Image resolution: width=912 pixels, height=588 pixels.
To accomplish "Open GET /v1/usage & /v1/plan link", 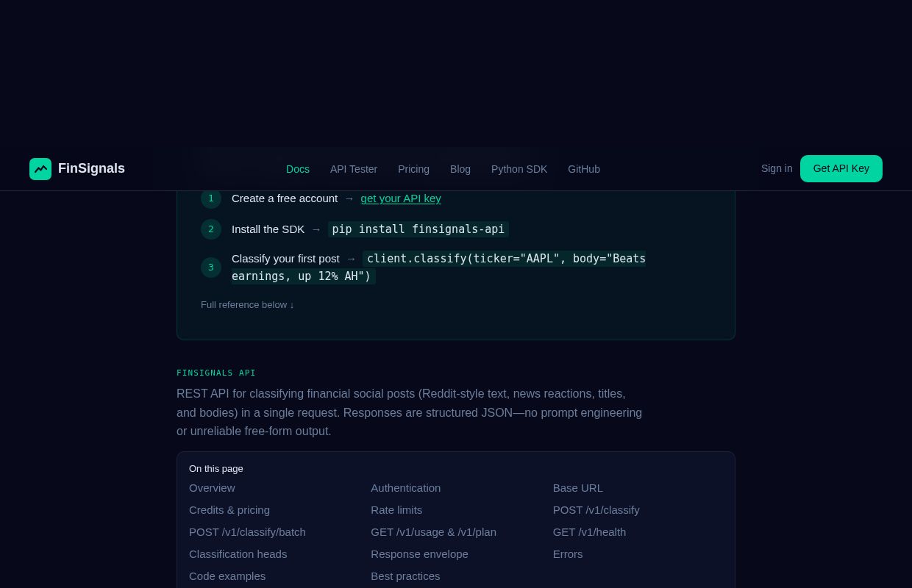I will (x=434, y=532).
